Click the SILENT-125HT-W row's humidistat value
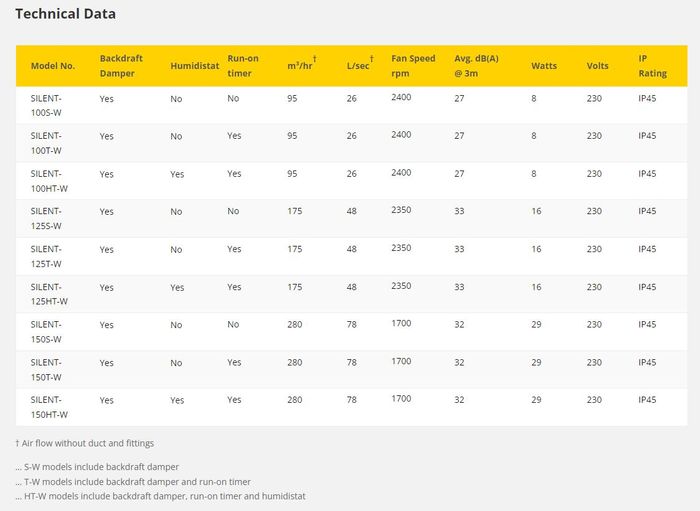 click(x=177, y=287)
